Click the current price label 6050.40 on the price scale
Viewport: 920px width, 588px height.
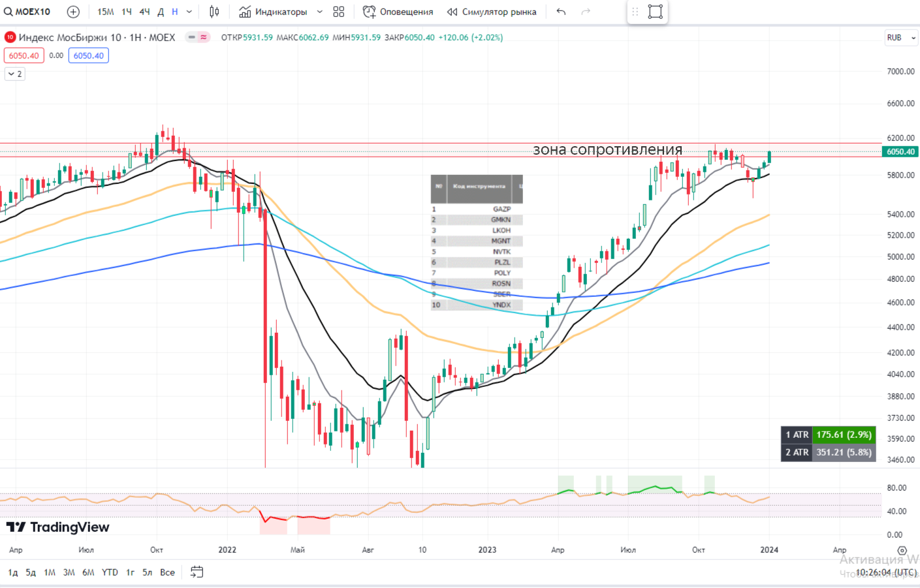coord(900,151)
